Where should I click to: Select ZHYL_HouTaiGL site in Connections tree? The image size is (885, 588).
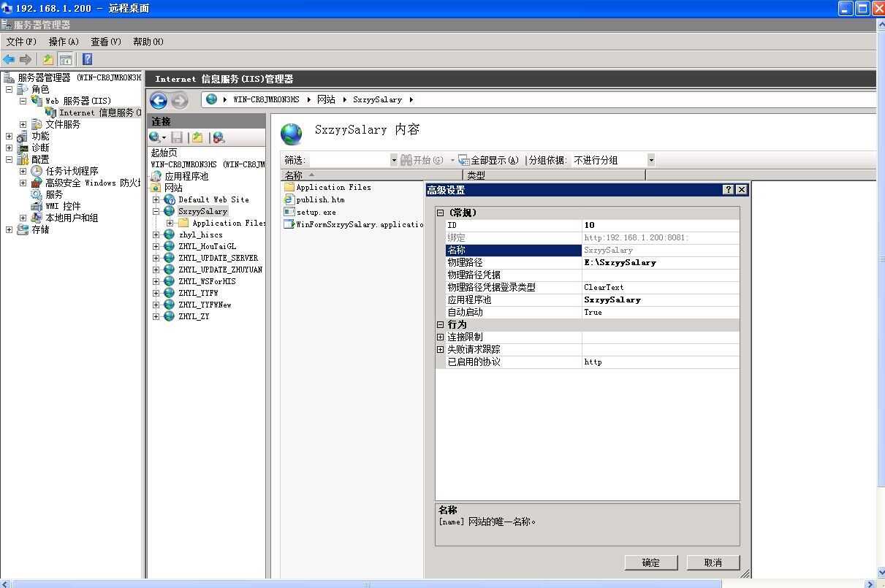click(x=208, y=246)
